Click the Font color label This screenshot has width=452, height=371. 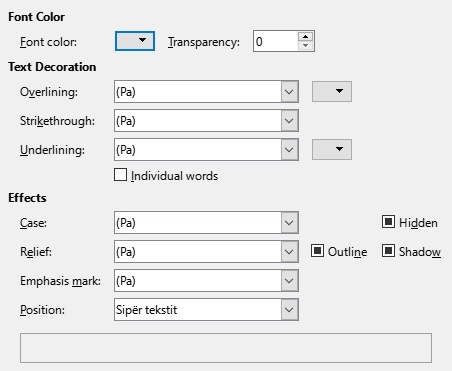[48, 42]
